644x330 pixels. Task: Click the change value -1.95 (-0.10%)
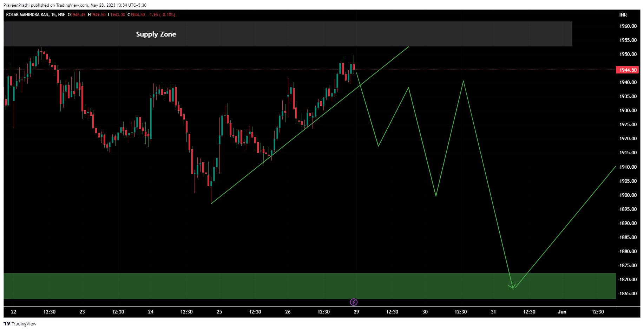161,15
